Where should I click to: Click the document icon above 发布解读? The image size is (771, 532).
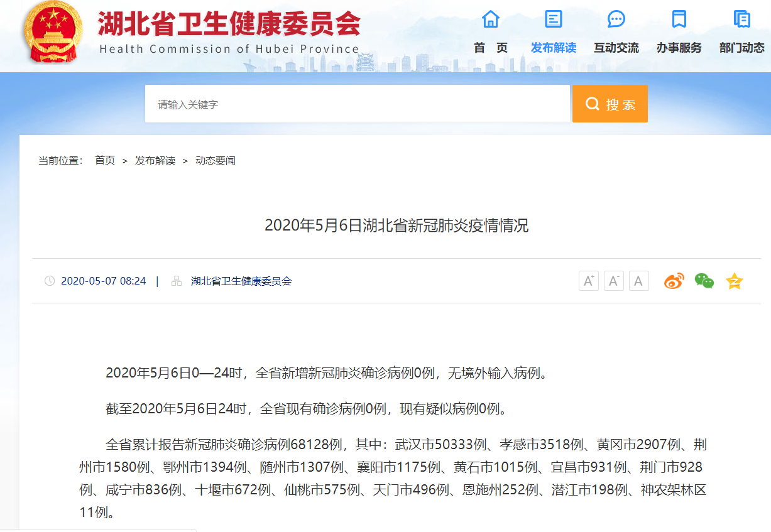click(x=553, y=19)
